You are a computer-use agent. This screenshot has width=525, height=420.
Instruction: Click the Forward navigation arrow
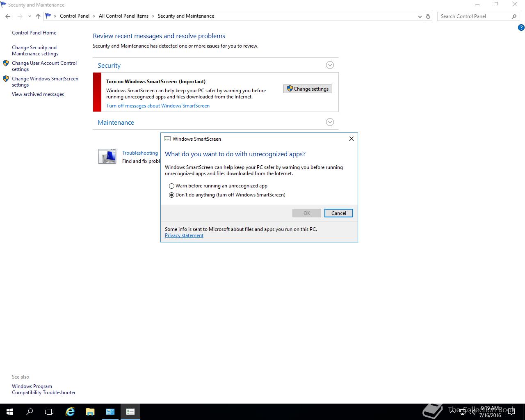20,16
